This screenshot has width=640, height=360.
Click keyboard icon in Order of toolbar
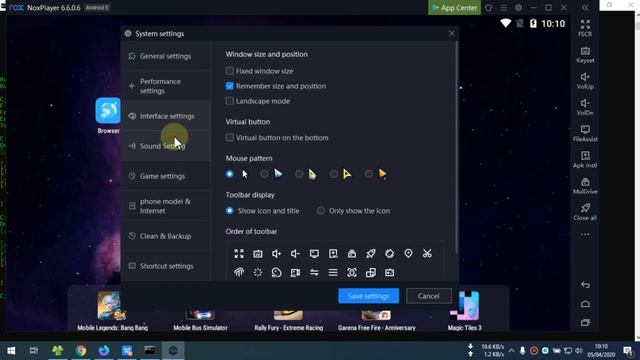tap(258, 253)
